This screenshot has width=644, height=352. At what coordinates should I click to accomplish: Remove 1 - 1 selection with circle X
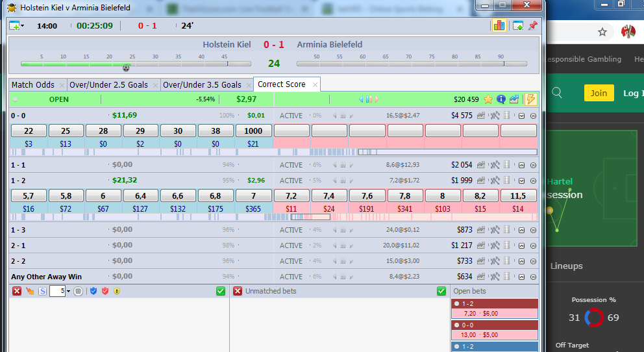click(533, 165)
